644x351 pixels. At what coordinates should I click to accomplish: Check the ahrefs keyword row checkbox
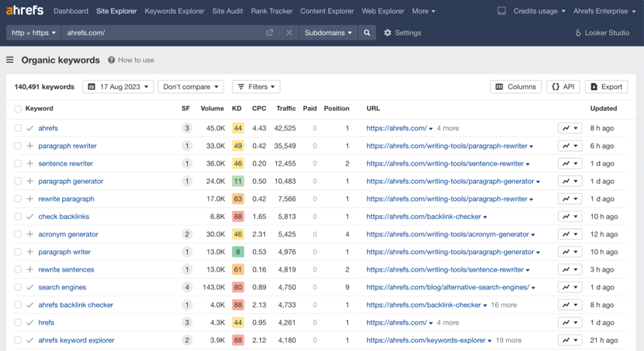18,128
